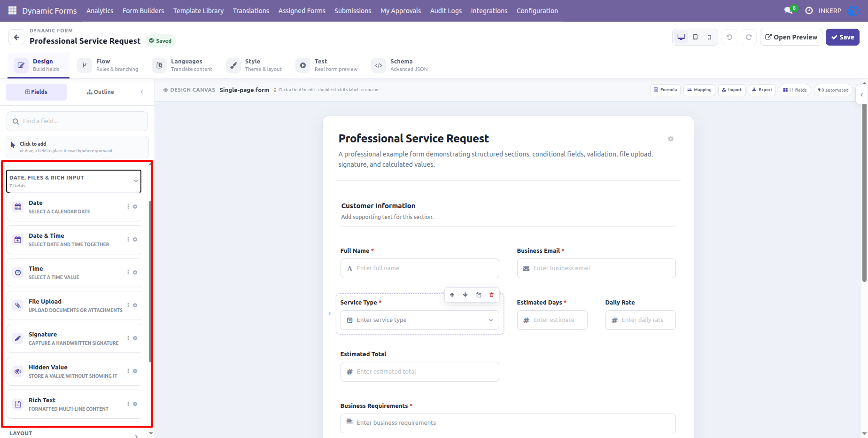Switch to mobile preview mode
The width and height of the screenshot is (868, 438).
pos(709,37)
